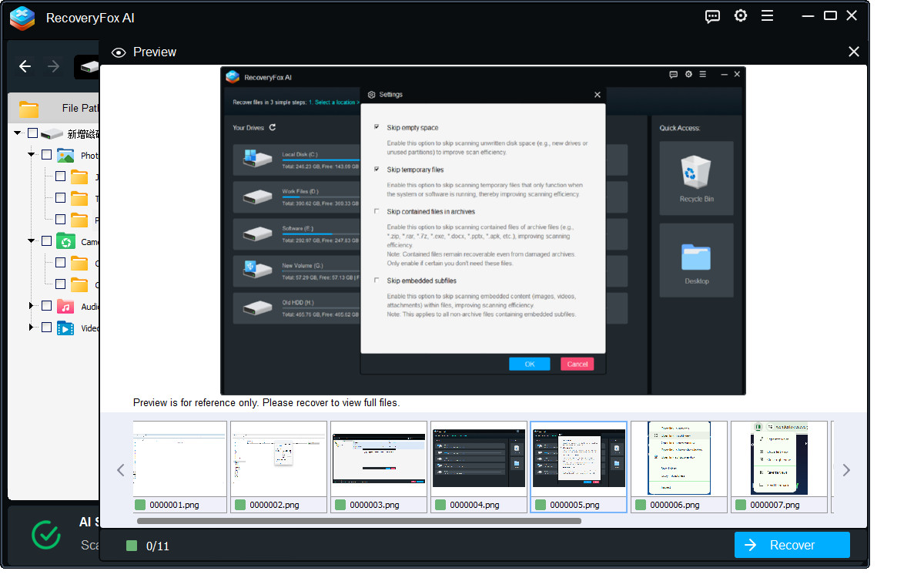The width and height of the screenshot is (924, 578).
Task: Click the 0000002.png file name label
Action: coord(274,506)
